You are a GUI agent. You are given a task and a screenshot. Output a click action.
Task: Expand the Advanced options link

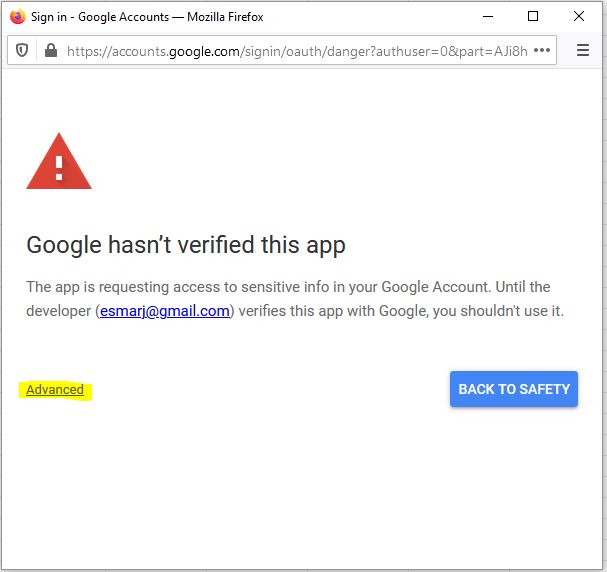(55, 390)
